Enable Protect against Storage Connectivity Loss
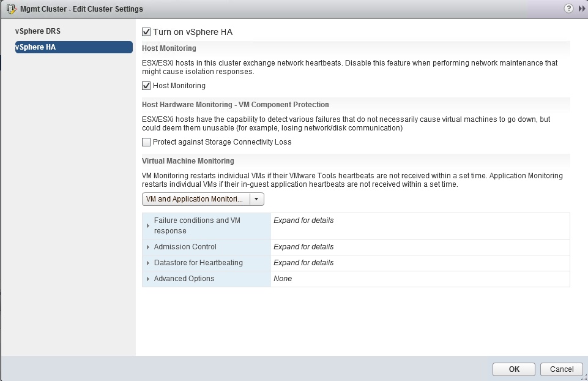 [x=146, y=142]
